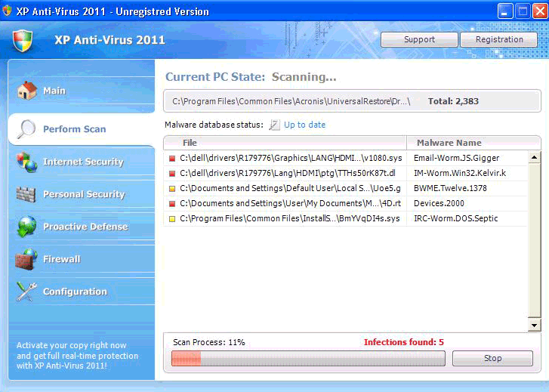549x392 pixels.
Task: Click the malware database status pencil icon
Action: 274,125
